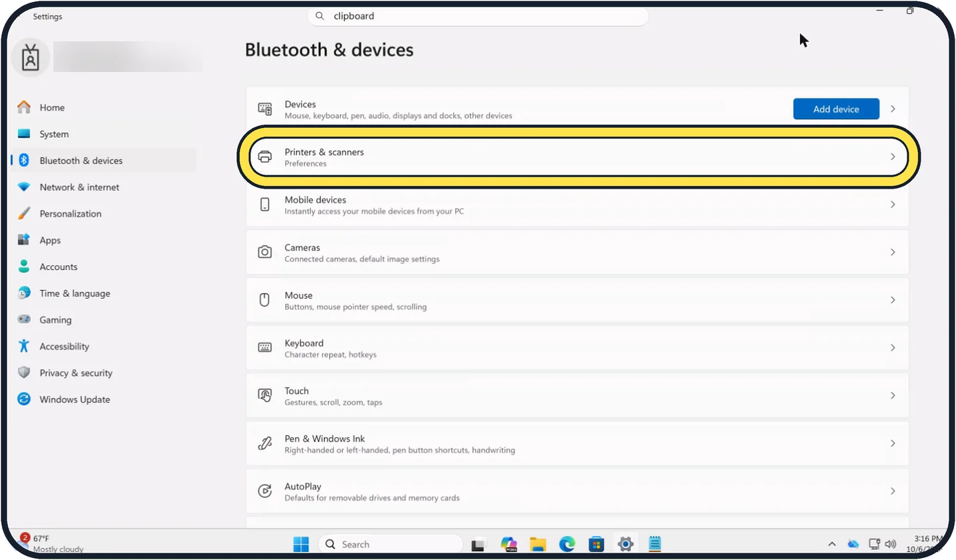Click the taskbar Search box

click(x=390, y=544)
